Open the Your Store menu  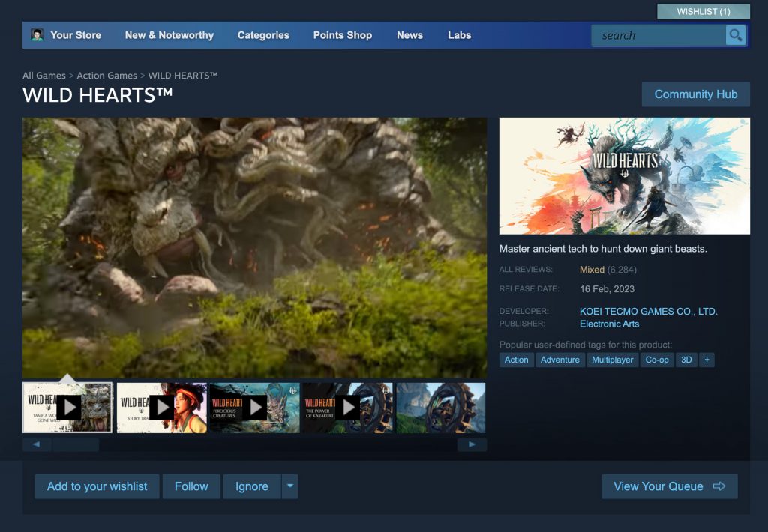click(x=76, y=35)
